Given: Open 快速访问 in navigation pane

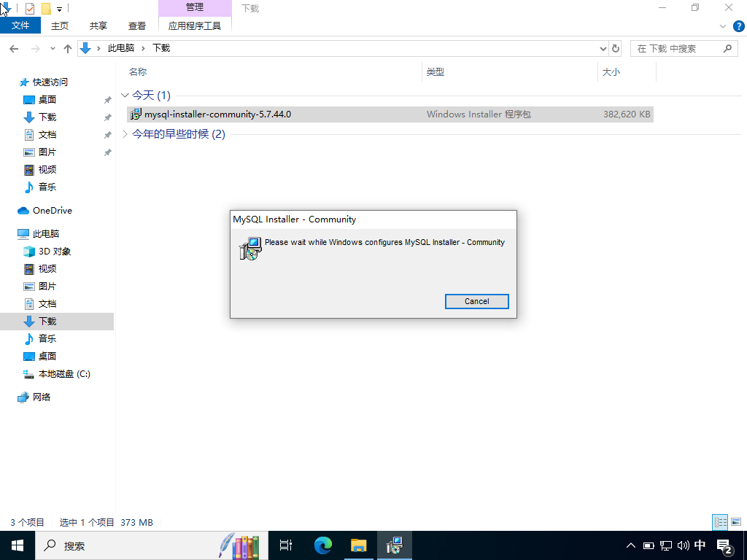Looking at the screenshot, I should click(x=50, y=82).
